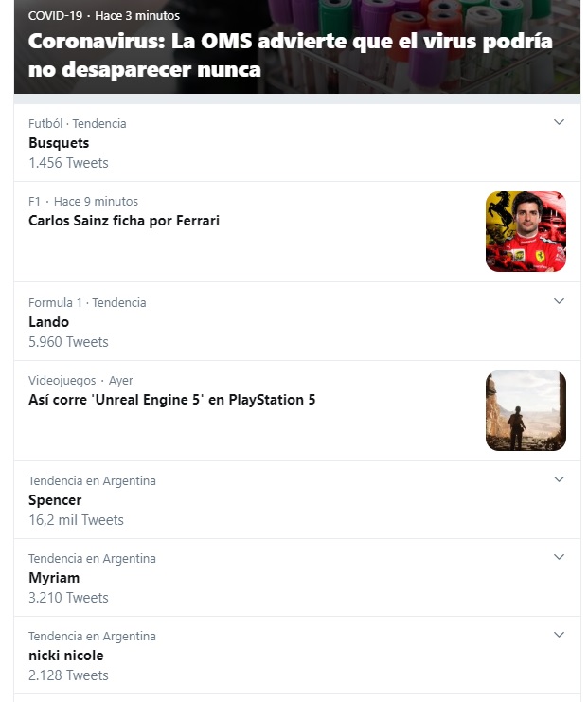Open the Spencer trending topic
588x702 pixels.
[x=55, y=500]
